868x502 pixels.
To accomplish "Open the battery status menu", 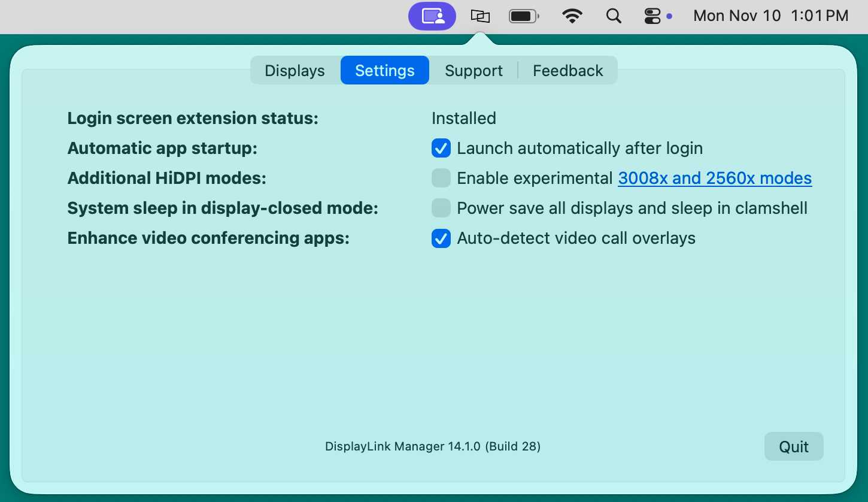I will tap(522, 16).
